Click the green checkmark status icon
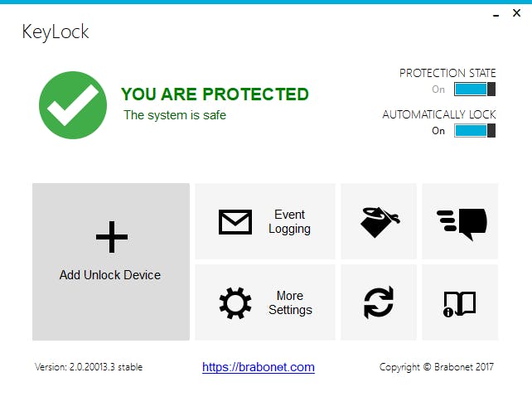532x411 pixels. click(73, 105)
